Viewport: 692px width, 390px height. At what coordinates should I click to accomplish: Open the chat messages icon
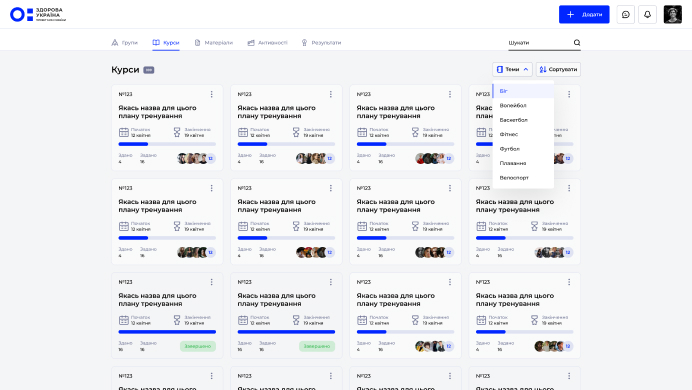click(x=625, y=15)
